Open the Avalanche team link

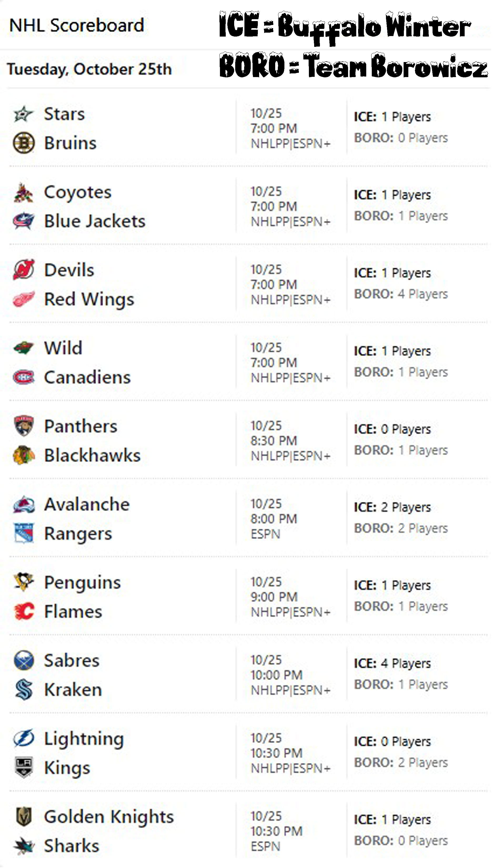(87, 504)
